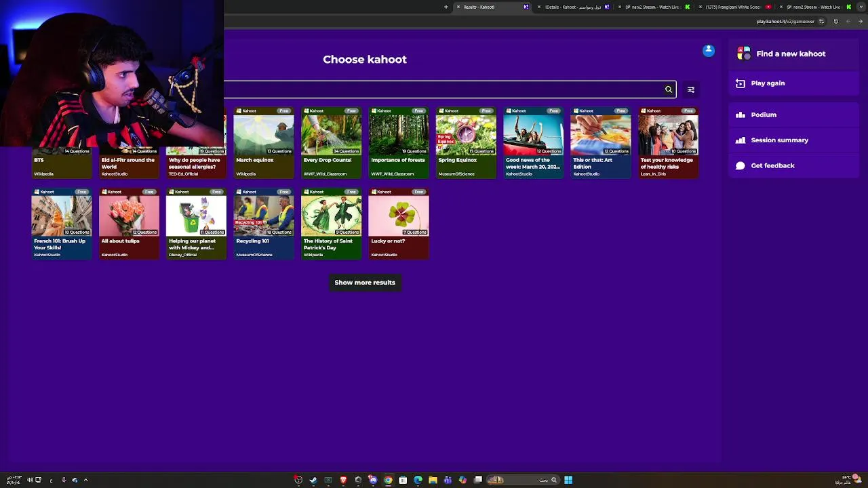
Task: Select the March equinox kahoot card
Action: click(x=264, y=143)
